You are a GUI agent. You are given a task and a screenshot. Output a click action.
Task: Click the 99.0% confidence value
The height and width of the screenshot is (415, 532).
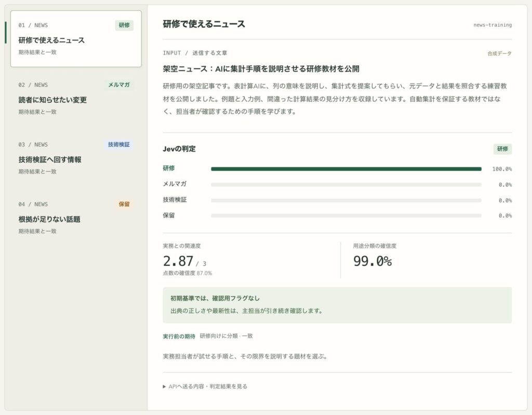pos(373,261)
